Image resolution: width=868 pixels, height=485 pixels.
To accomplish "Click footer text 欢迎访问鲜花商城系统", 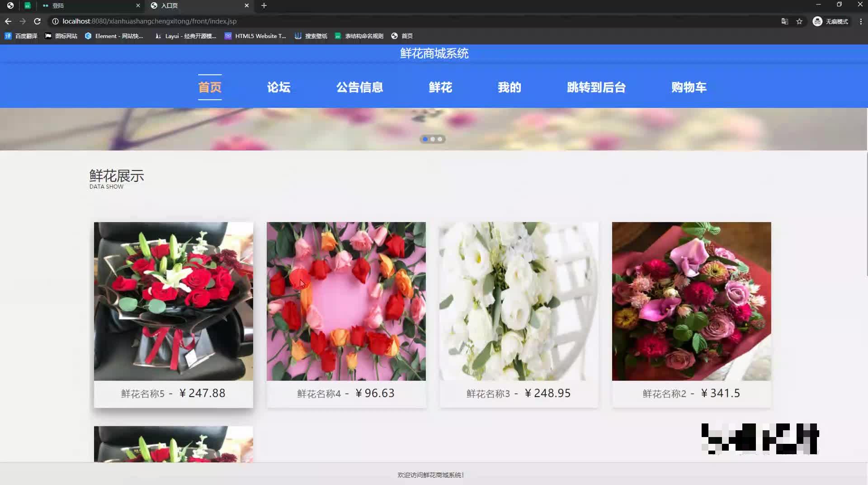I will point(430,475).
